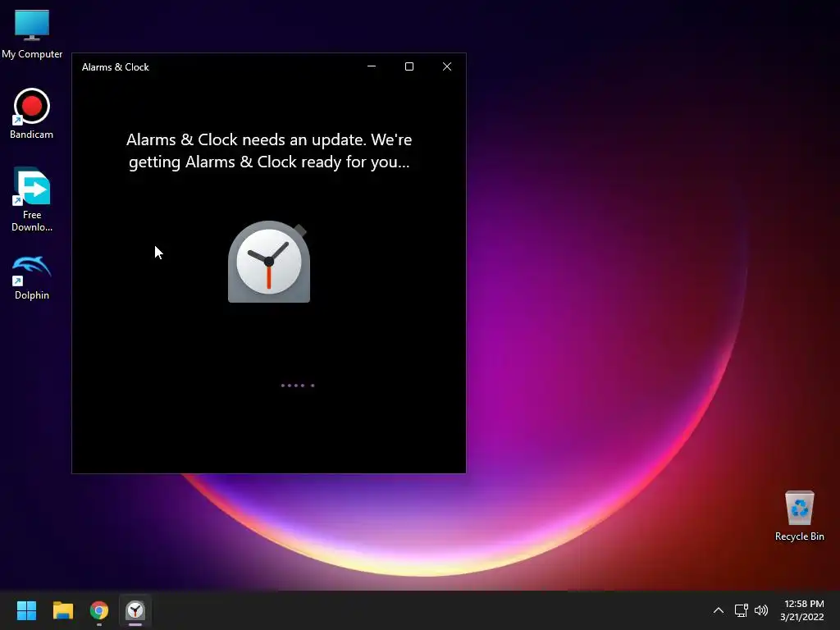Show hidden system tray icons

(719, 610)
